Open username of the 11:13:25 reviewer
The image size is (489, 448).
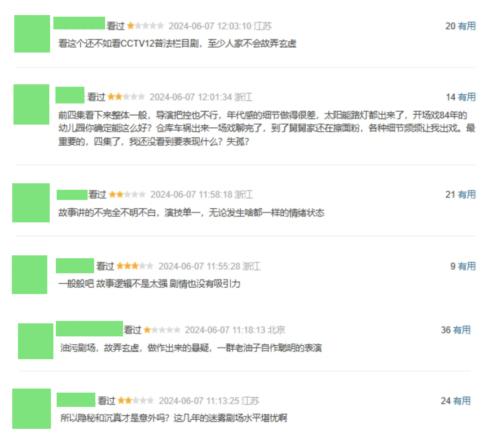click(x=76, y=400)
